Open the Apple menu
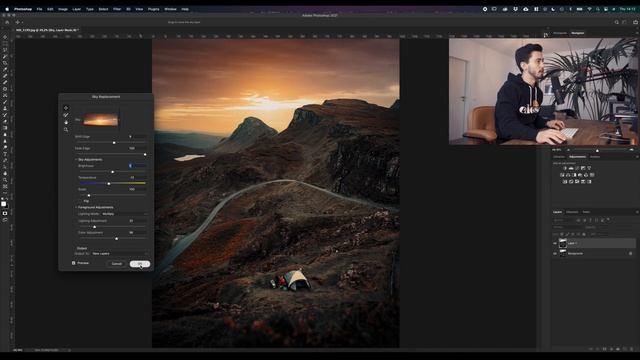The image size is (640, 360). 7,9
